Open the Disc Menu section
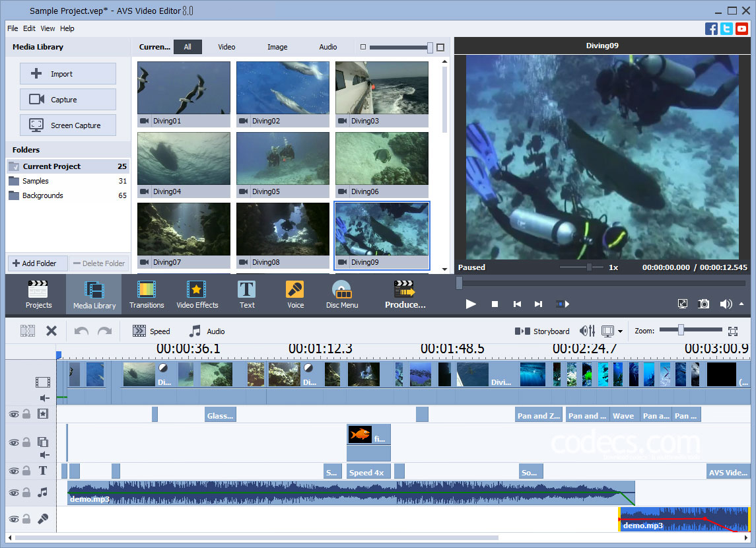 tap(342, 294)
